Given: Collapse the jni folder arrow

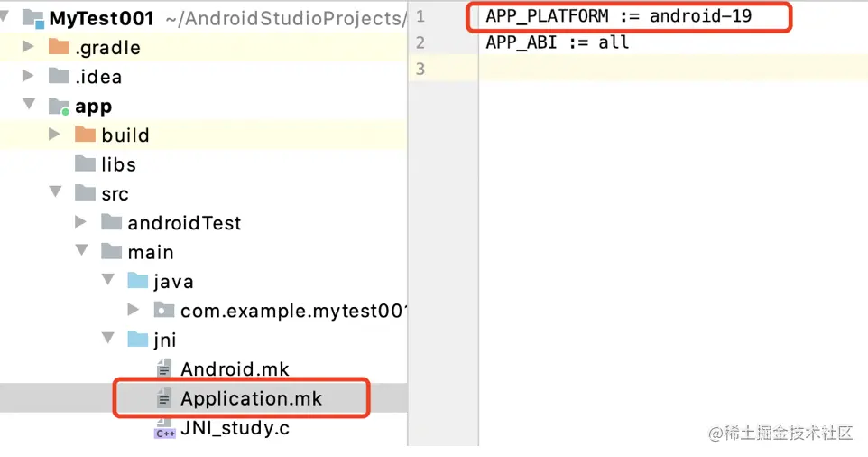Looking at the screenshot, I should [108, 338].
